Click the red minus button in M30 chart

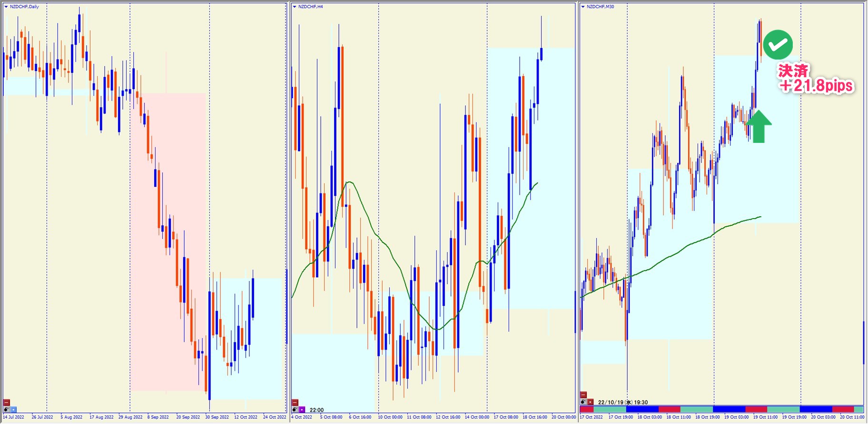583,395
